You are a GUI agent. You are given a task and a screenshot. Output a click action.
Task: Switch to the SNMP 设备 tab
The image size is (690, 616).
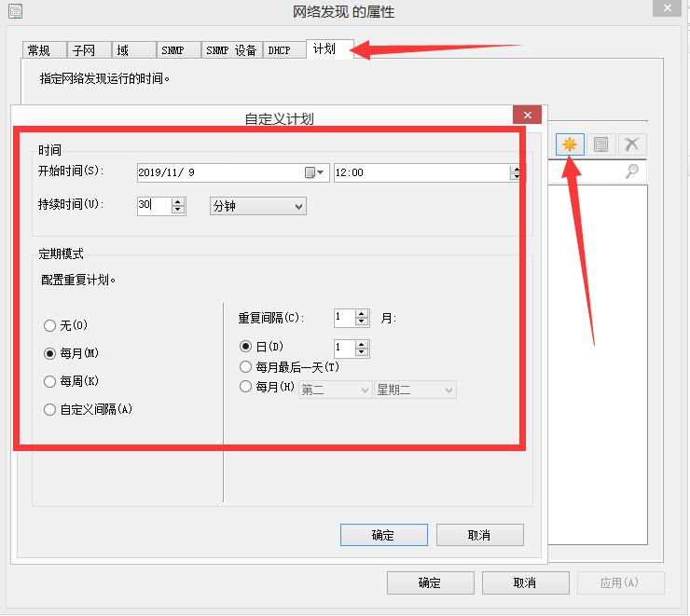coord(232,50)
